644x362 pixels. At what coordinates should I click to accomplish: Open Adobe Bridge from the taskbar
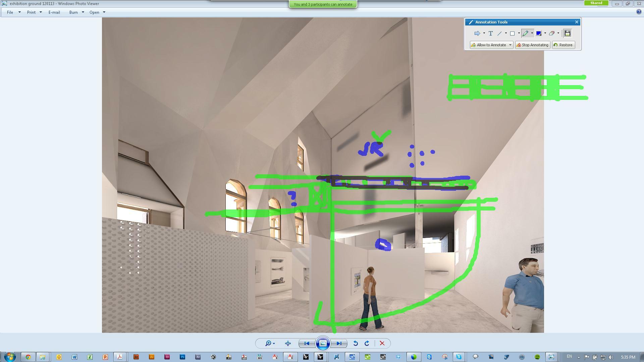click(x=136, y=357)
